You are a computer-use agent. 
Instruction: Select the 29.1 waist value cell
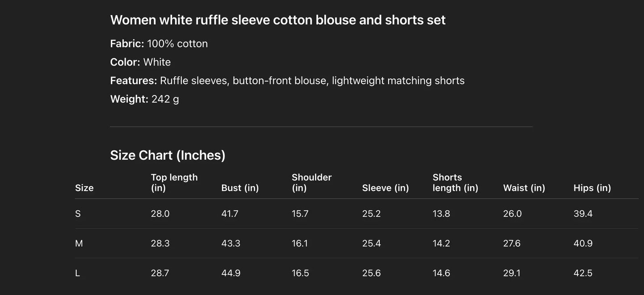(x=512, y=273)
